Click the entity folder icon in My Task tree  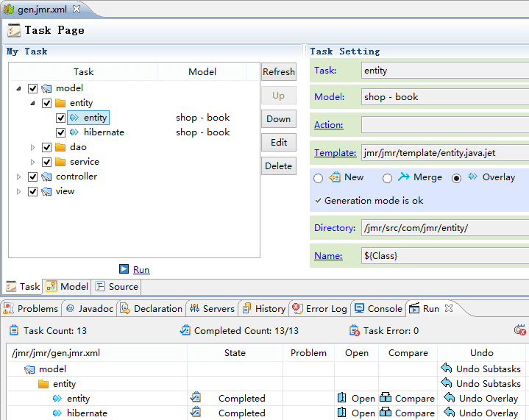click(60, 103)
